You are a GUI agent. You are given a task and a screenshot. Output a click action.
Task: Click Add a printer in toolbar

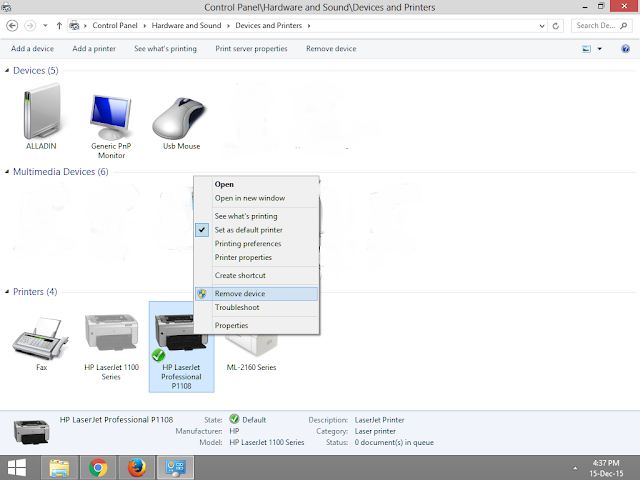point(94,49)
